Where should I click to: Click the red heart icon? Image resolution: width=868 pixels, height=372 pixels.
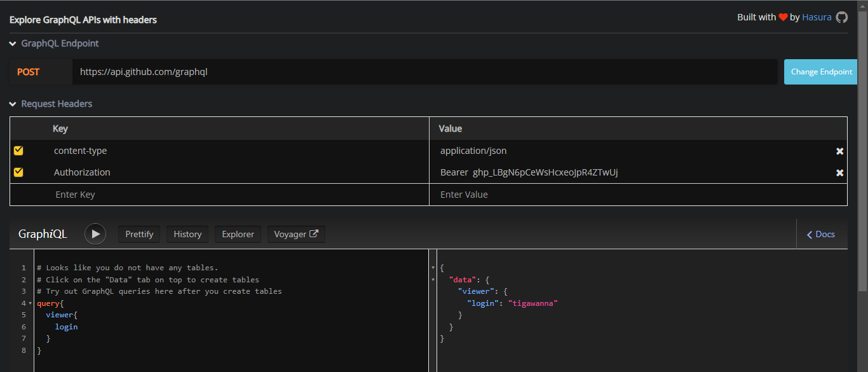[x=783, y=17]
